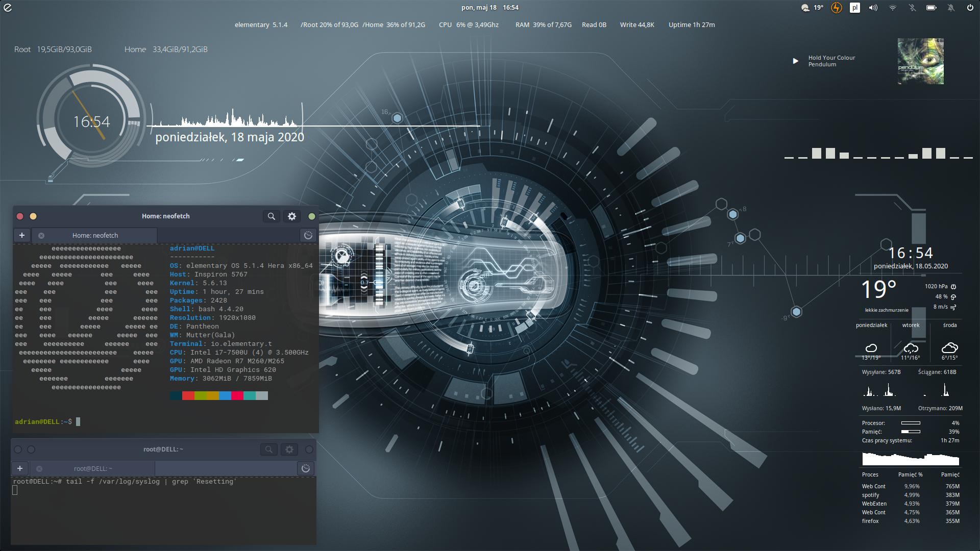Viewport: 980px width, 551px height.
Task: Click the elementary OS app launcher icon
Action: click(9, 8)
